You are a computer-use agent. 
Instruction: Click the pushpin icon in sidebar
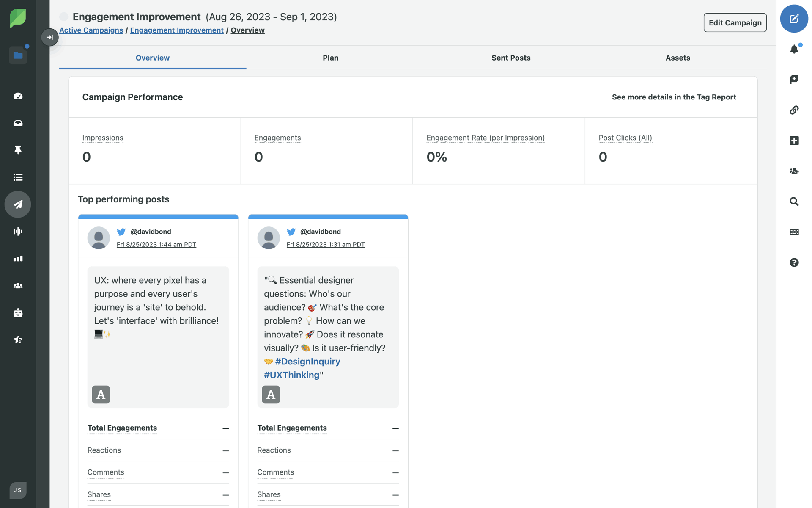[x=18, y=150]
